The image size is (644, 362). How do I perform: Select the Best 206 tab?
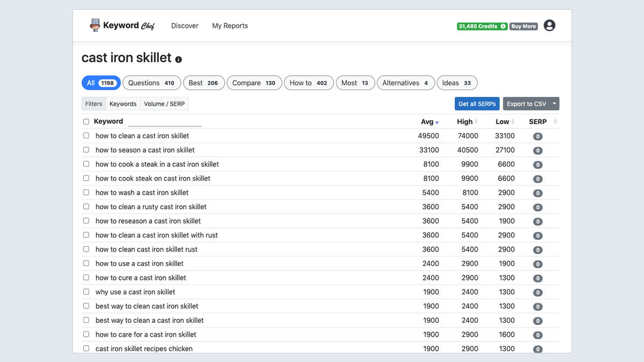pos(203,83)
